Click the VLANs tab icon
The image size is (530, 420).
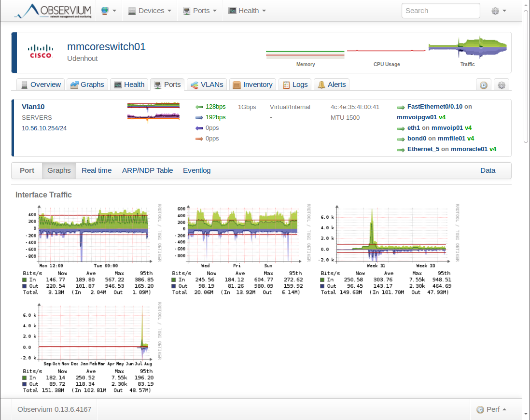(x=195, y=84)
